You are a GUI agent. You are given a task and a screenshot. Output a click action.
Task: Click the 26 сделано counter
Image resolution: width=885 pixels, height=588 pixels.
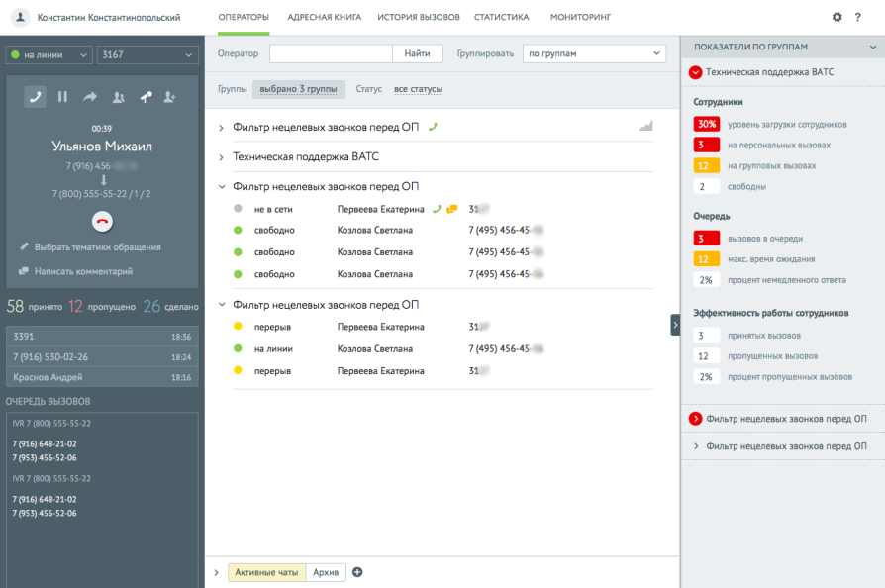(x=171, y=307)
